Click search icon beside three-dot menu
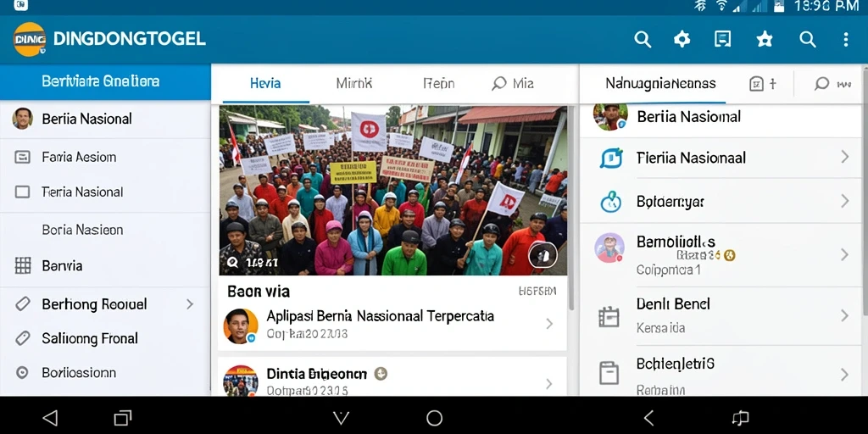The image size is (868, 434). [808, 39]
